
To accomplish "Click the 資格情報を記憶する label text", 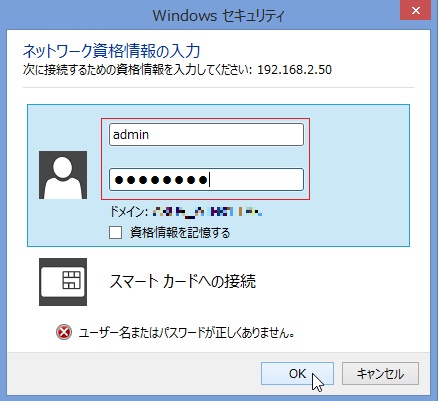I will click(180, 233).
